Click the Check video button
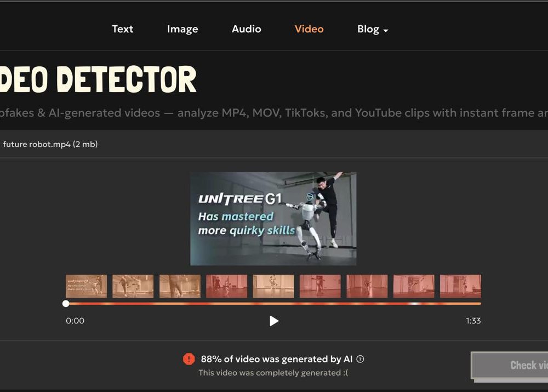 (x=510, y=365)
